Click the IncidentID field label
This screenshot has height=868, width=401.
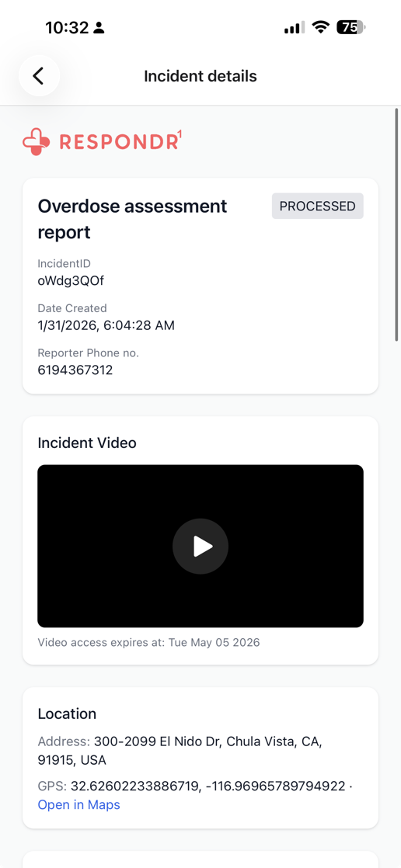(64, 263)
